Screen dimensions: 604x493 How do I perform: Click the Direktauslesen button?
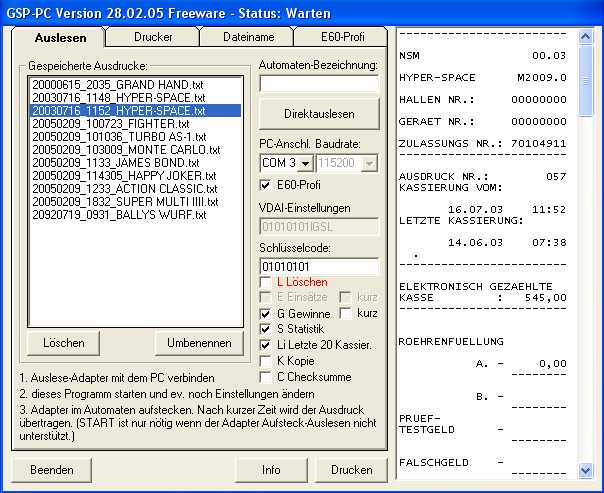[x=319, y=114]
